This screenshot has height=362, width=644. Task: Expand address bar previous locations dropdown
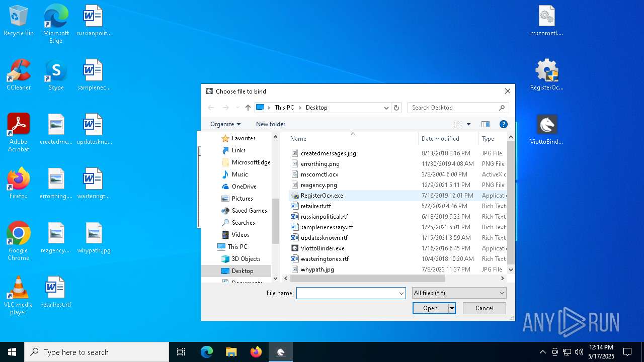click(386, 108)
